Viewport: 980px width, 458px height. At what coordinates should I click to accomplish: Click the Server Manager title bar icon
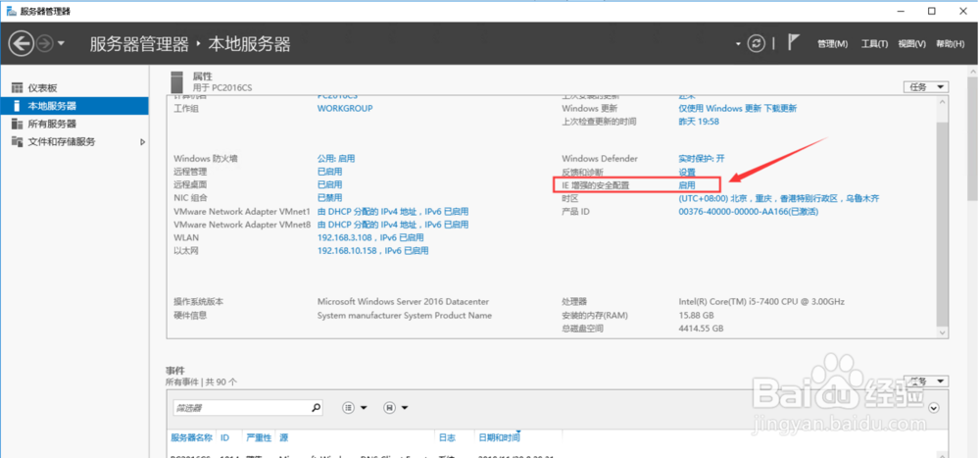(11, 11)
